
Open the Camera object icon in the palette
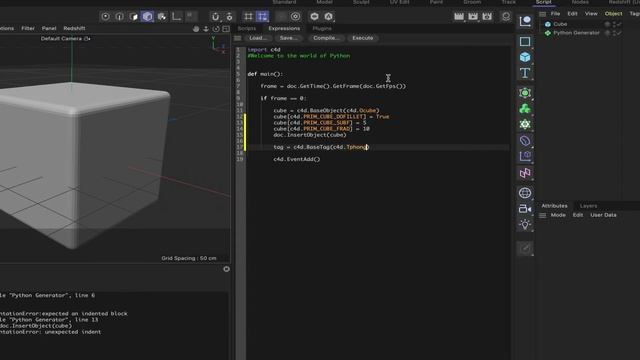click(x=525, y=209)
